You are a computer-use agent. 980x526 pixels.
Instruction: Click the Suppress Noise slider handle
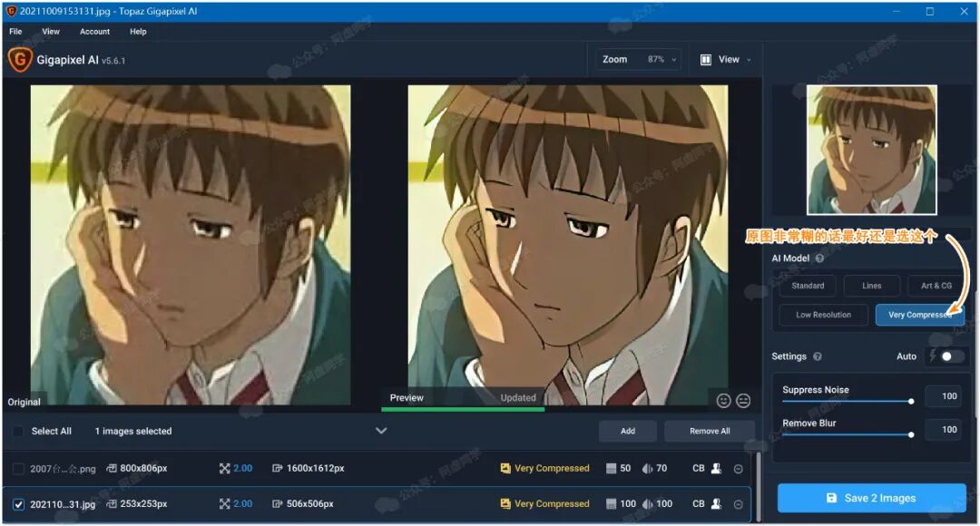(911, 401)
